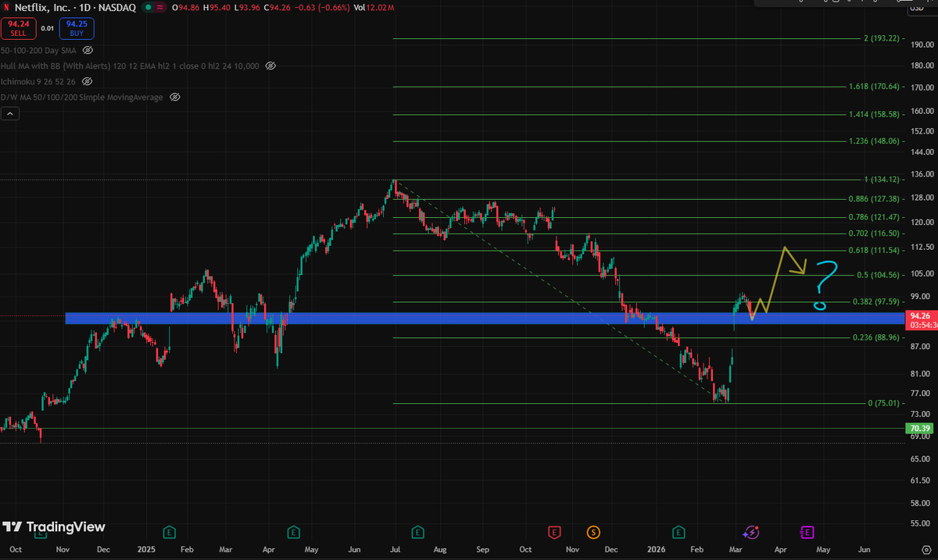Open the red earnings marker near Oct 2025

[x=554, y=533]
